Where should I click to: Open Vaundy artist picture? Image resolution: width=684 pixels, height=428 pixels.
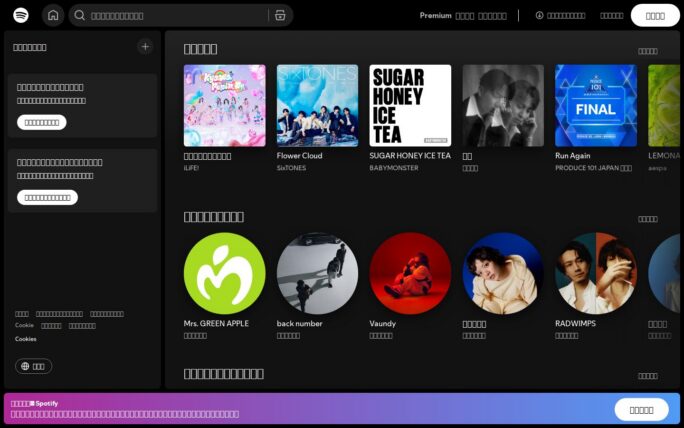click(410, 274)
